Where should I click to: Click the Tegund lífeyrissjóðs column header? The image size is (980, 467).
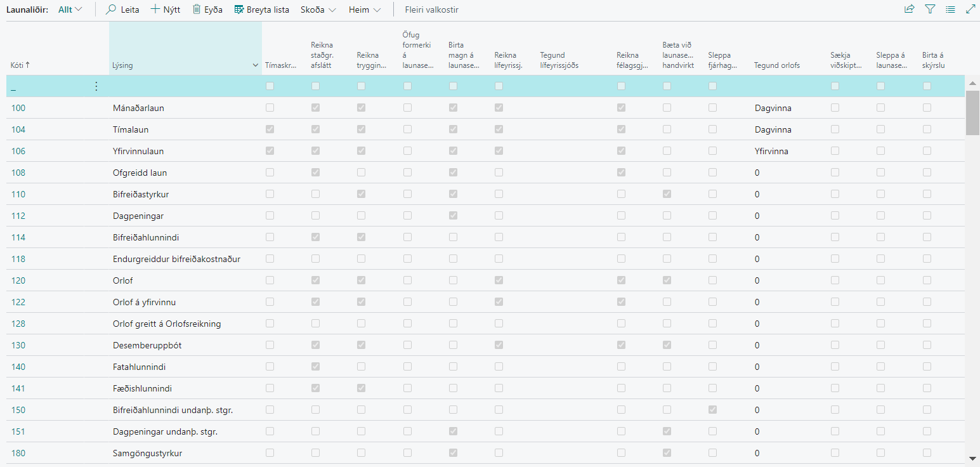tap(559, 60)
